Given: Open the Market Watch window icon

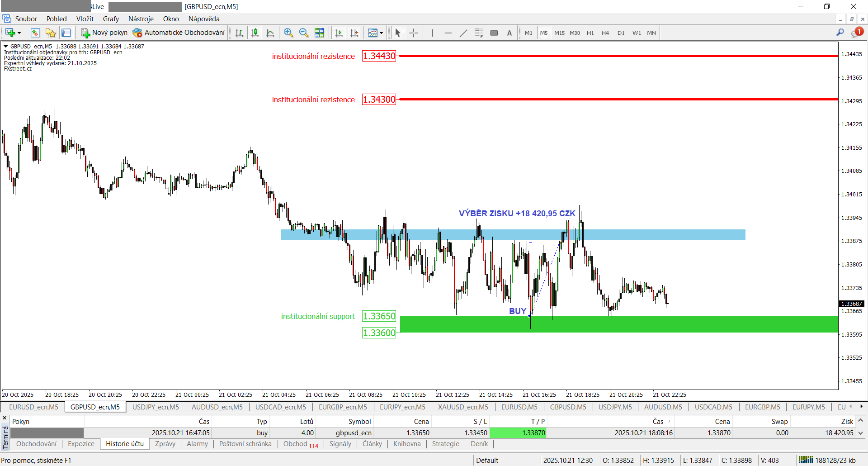Looking at the screenshot, I should point(35,33).
